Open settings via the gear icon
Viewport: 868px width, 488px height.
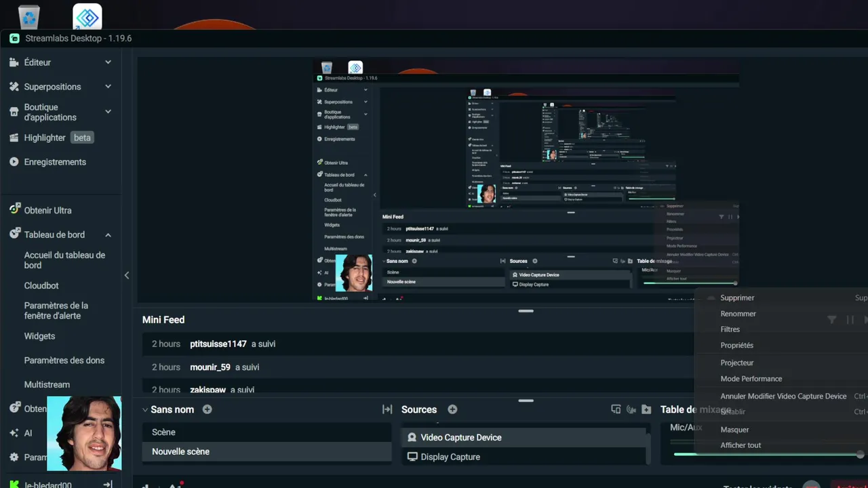tap(14, 457)
